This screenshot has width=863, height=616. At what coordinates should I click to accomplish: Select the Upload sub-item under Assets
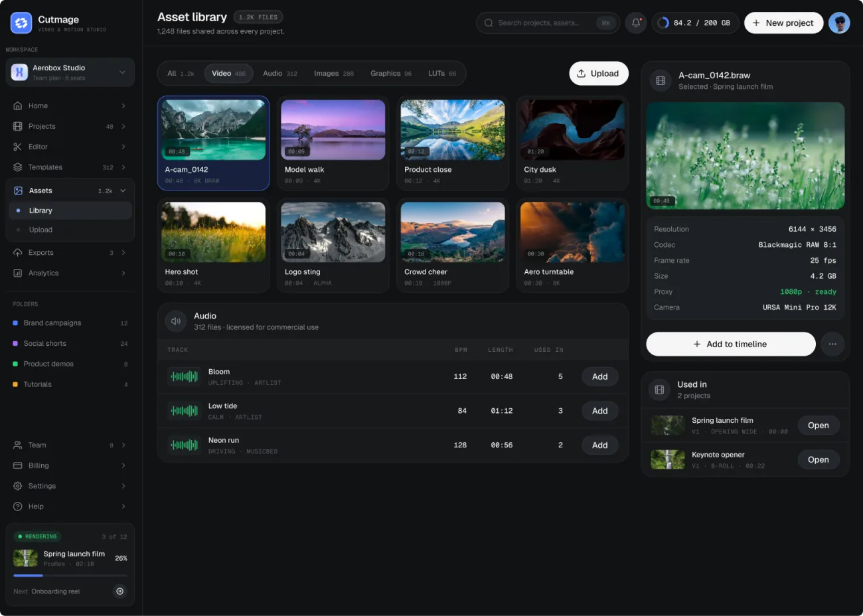[70, 230]
